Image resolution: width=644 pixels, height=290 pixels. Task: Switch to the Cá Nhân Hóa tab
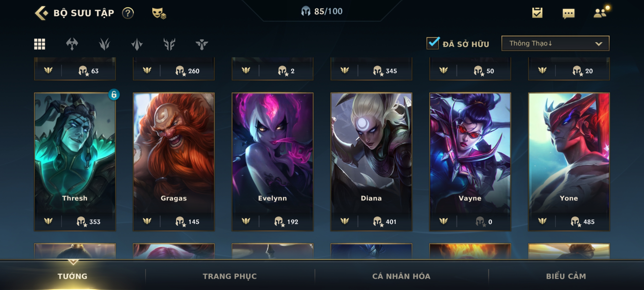click(x=401, y=276)
